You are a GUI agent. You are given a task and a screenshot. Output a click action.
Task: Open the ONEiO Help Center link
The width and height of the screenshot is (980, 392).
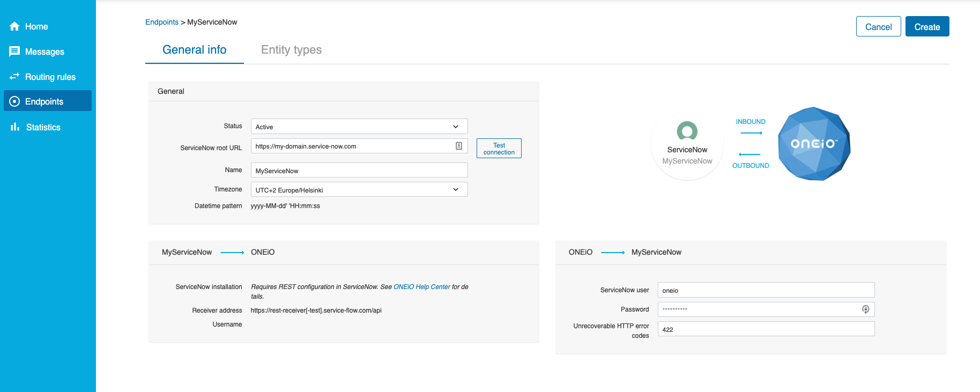[x=422, y=287]
